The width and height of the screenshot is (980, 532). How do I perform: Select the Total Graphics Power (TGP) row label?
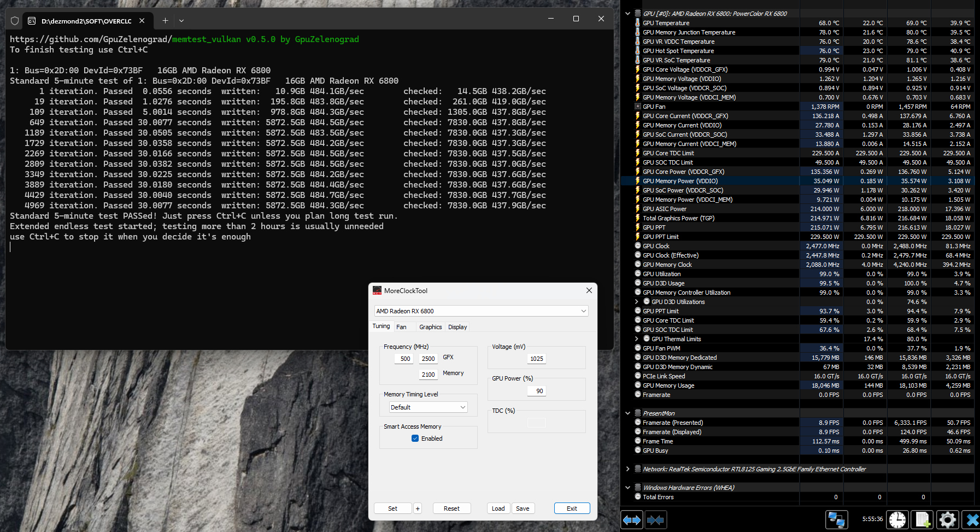(678, 218)
